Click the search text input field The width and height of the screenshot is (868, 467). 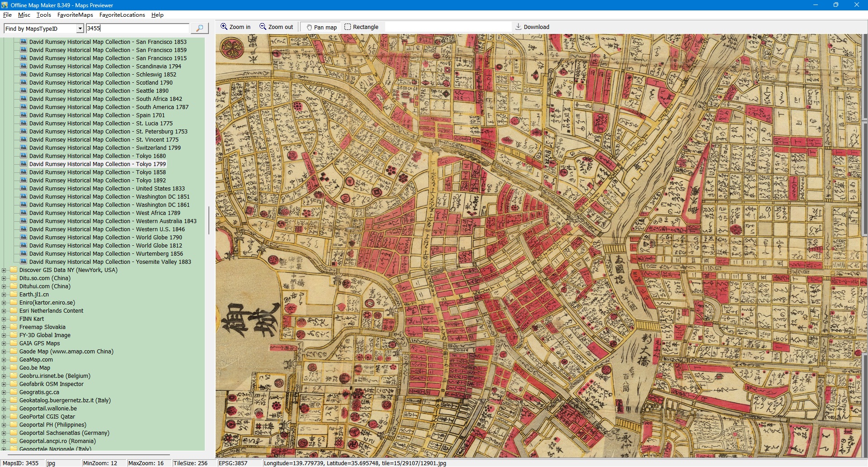point(137,29)
